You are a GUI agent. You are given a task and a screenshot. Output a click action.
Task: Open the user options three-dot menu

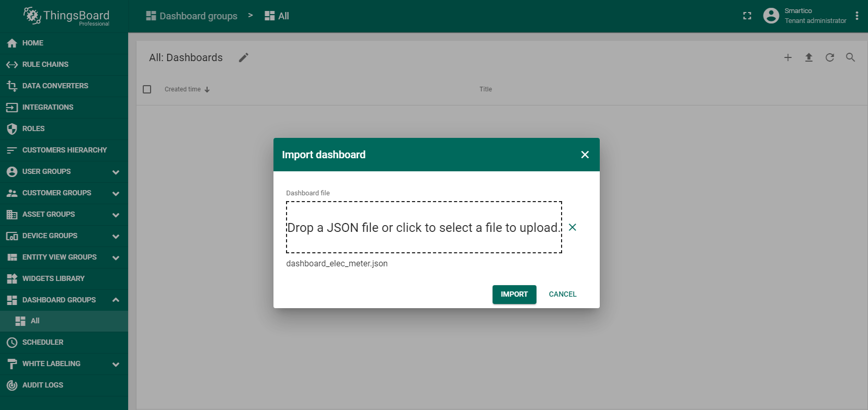coord(856,16)
